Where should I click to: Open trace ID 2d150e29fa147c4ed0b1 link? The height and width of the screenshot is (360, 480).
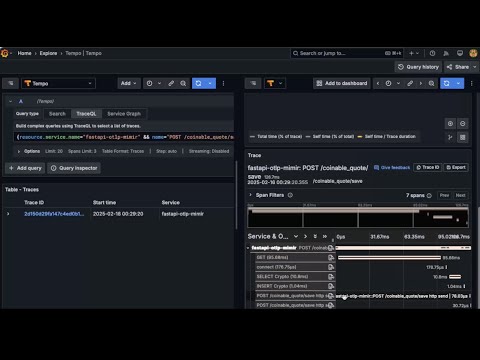click(54, 214)
